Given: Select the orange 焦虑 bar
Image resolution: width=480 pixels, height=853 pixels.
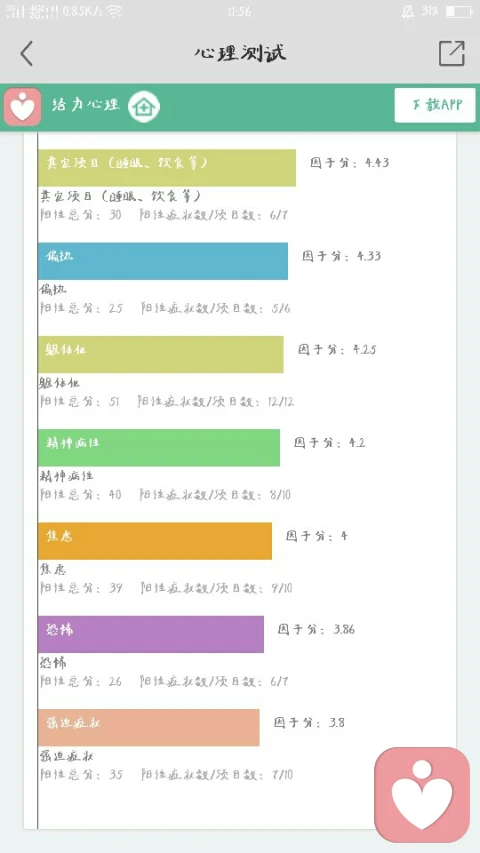Looking at the screenshot, I should (x=155, y=541).
